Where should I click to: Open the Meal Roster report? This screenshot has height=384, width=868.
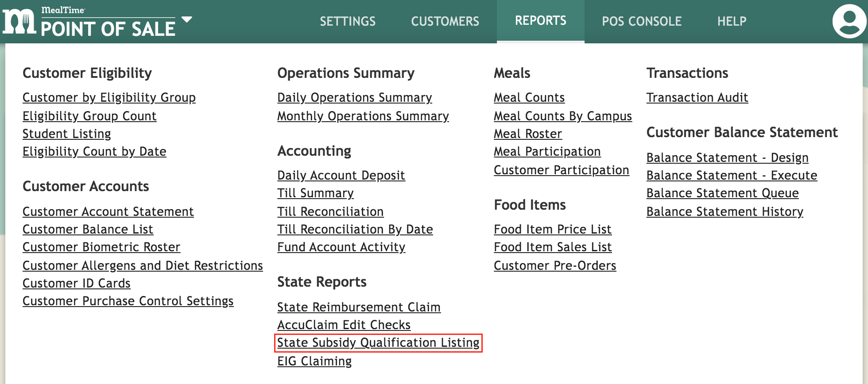(x=528, y=134)
